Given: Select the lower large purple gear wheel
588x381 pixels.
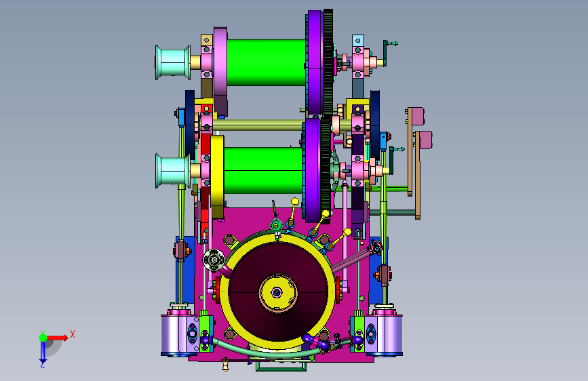Looking at the screenshot, I should tap(313, 170).
